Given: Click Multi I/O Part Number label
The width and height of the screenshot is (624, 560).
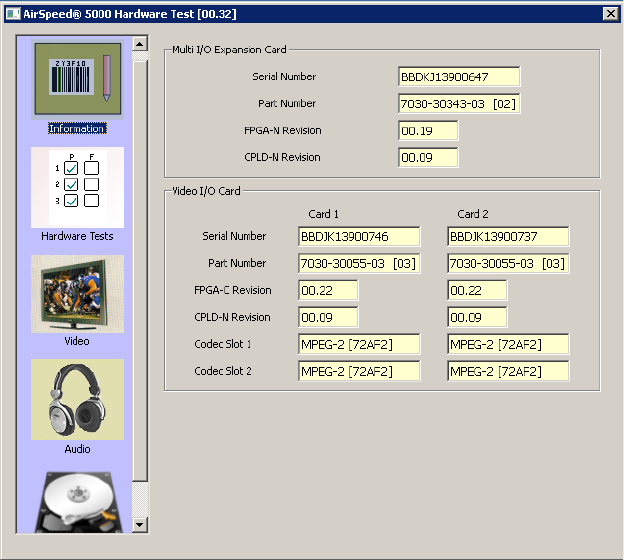Looking at the screenshot, I should pos(287,103).
